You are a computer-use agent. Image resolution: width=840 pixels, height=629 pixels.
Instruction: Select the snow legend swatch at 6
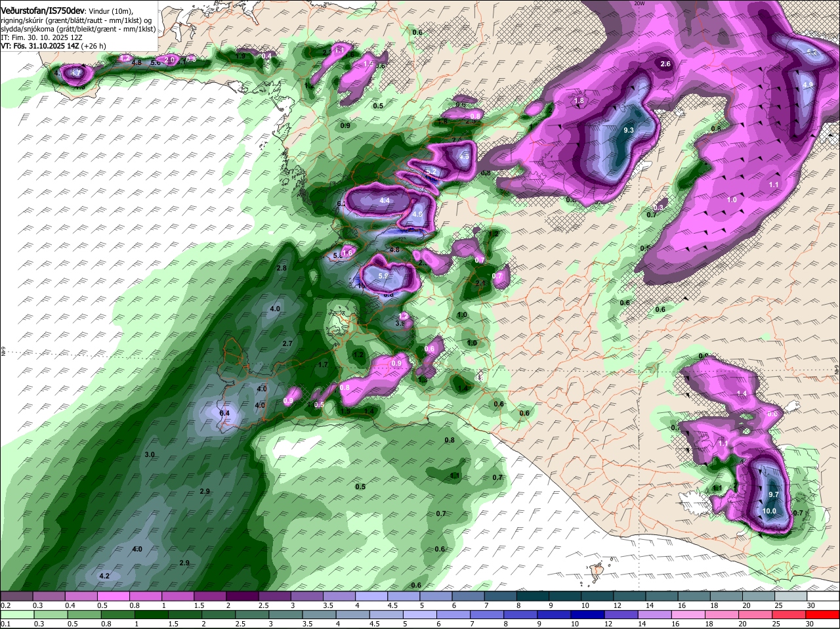[x=467, y=596]
